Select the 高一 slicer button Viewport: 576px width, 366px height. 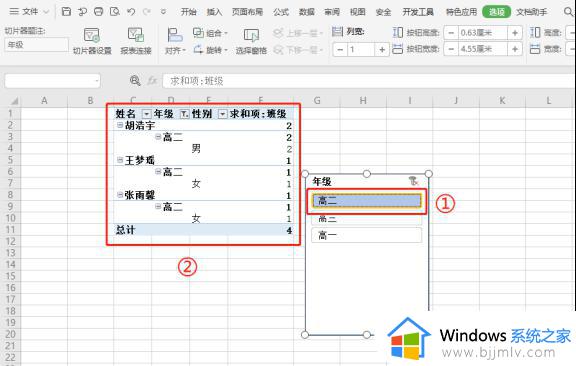click(366, 235)
